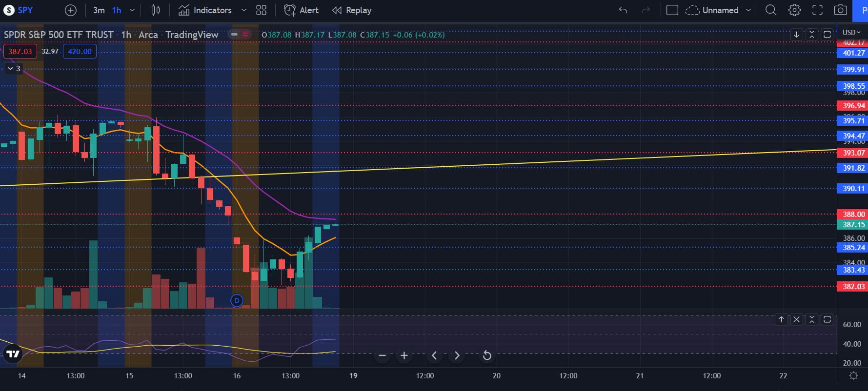Viewport: 868px width, 391px height.
Task: Click the 388.00 red price label
Action: (x=853, y=215)
